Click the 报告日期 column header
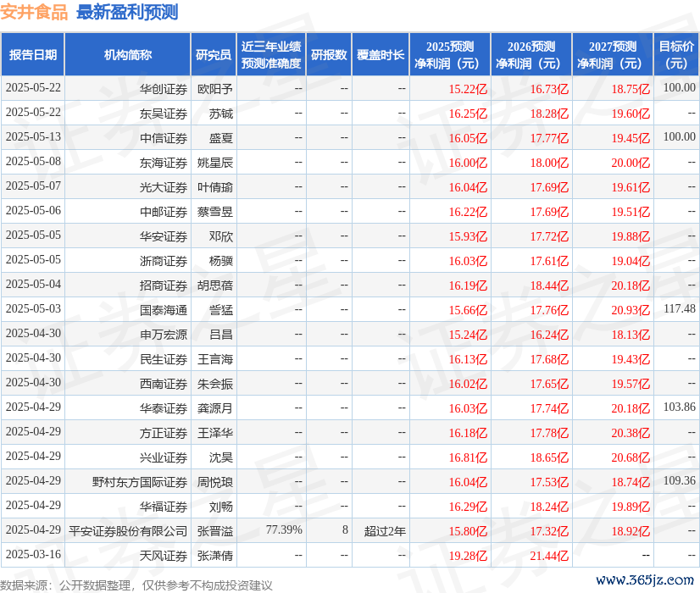The height and width of the screenshot is (593, 700). point(33,54)
